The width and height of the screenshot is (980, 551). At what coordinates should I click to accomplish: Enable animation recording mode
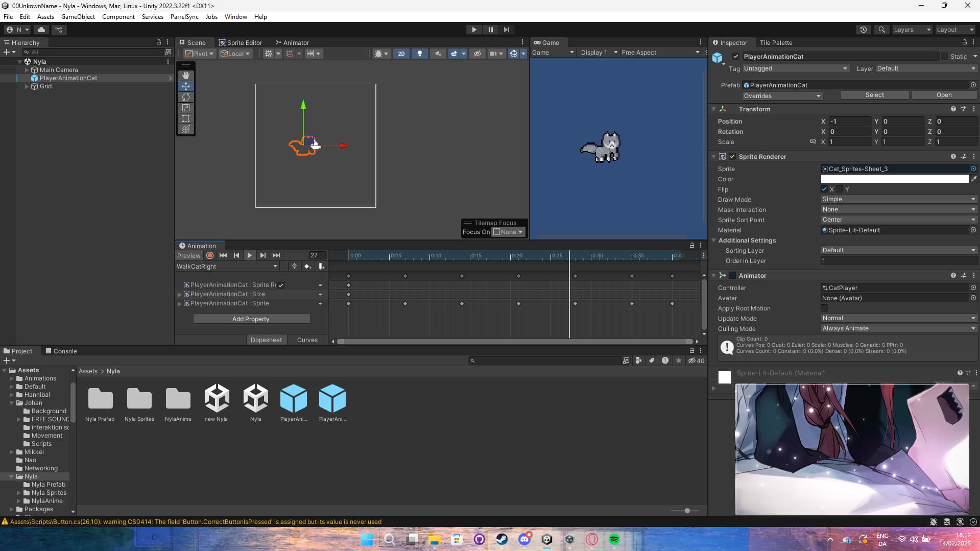[x=209, y=255]
